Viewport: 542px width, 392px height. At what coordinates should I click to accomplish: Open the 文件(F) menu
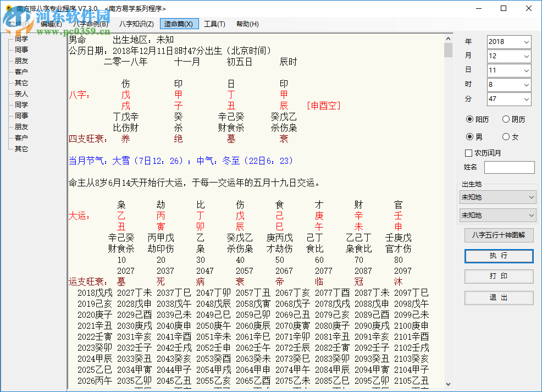point(18,24)
